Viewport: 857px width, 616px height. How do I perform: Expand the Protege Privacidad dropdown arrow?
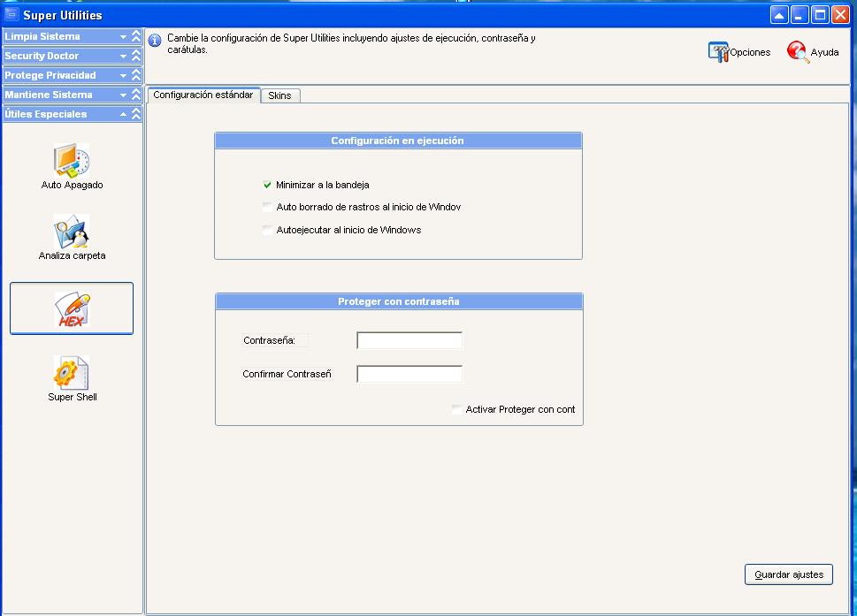coord(124,75)
